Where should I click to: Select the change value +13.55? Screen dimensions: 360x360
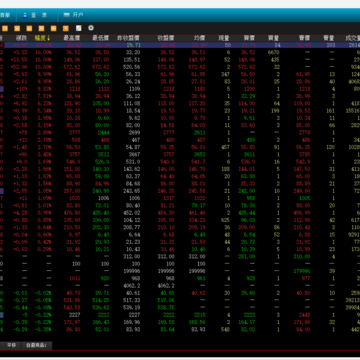(x=19, y=60)
